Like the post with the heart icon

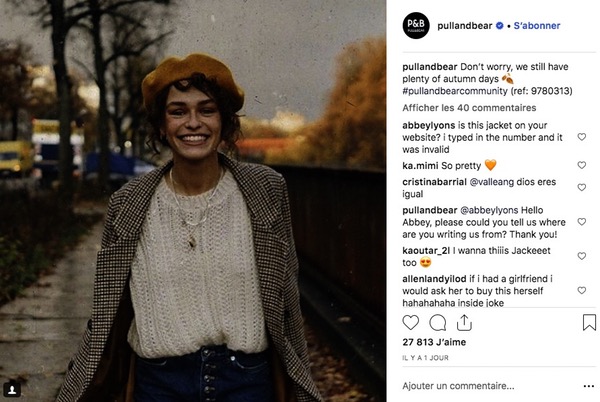pos(411,322)
